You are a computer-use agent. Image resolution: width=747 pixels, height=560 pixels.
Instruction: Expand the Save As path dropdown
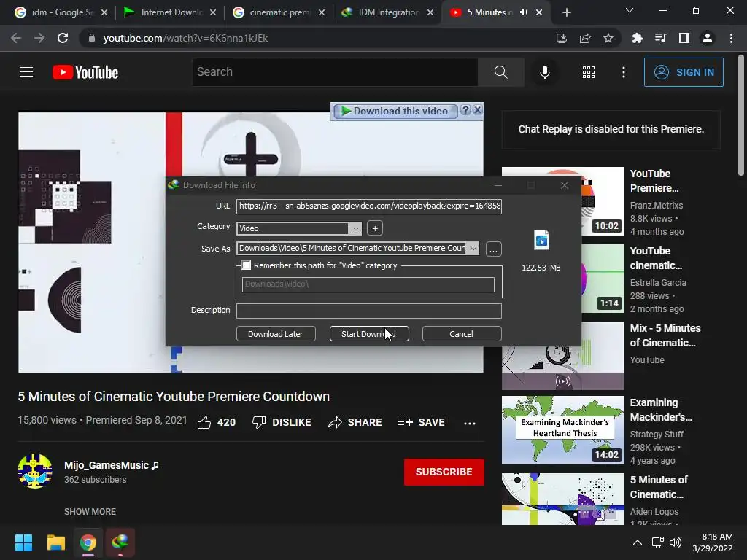tap(473, 248)
